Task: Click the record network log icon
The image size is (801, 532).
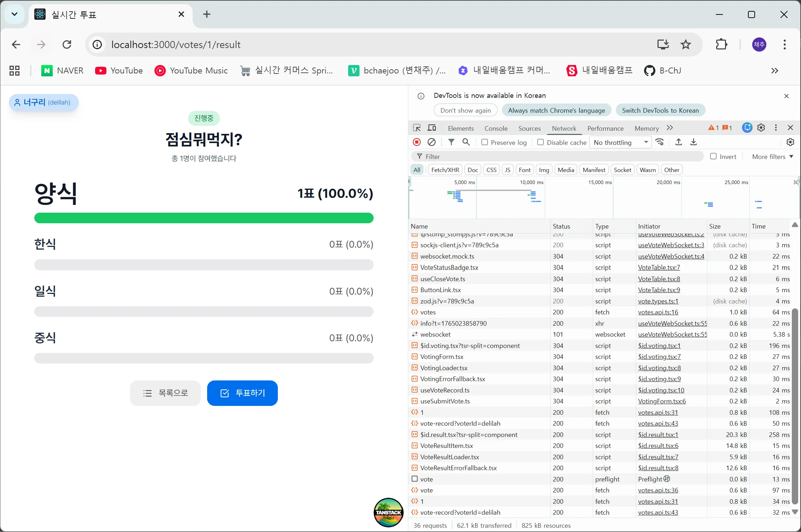Action: (417, 142)
